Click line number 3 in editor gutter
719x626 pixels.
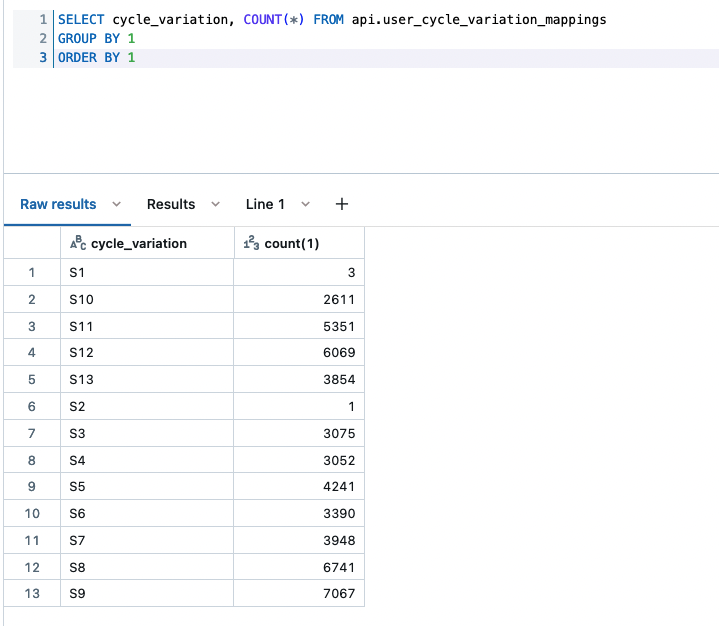(43, 58)
